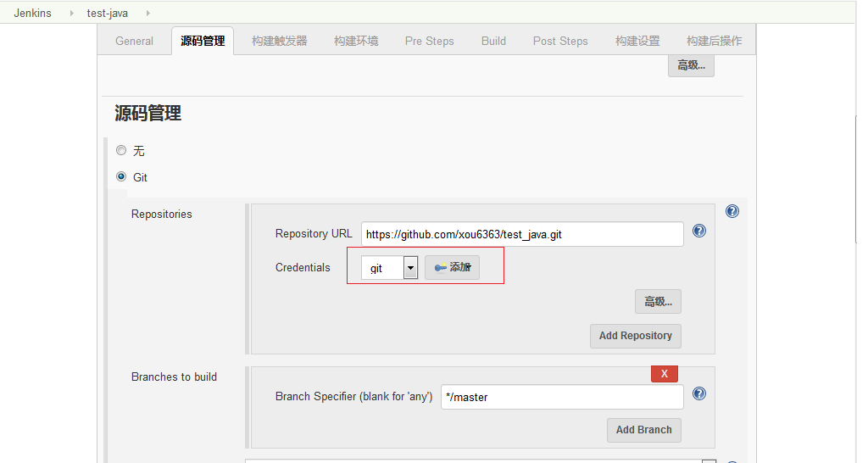The height and width of the screenshot is (463, 868).
Task: Click the 添加 credentials button
Action: pos(452,267)
